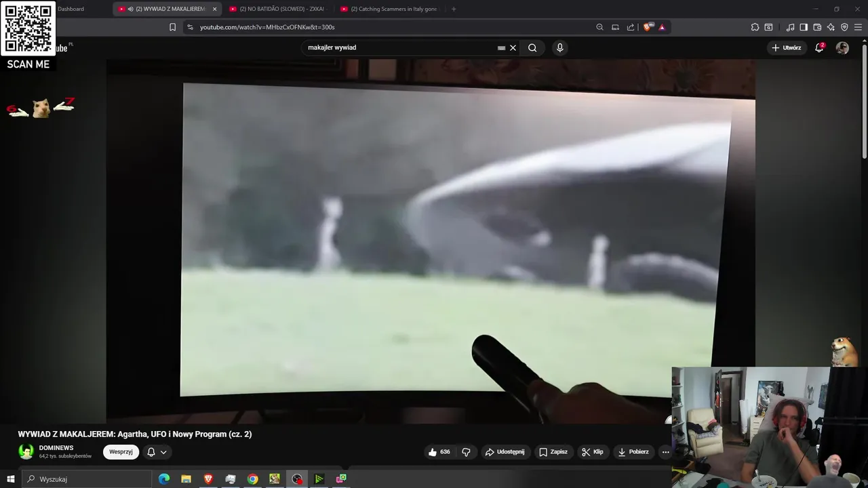Open Brave Shields lion icon
The width and height of the screenshot is (868, 488).
(x=647, y=27)
